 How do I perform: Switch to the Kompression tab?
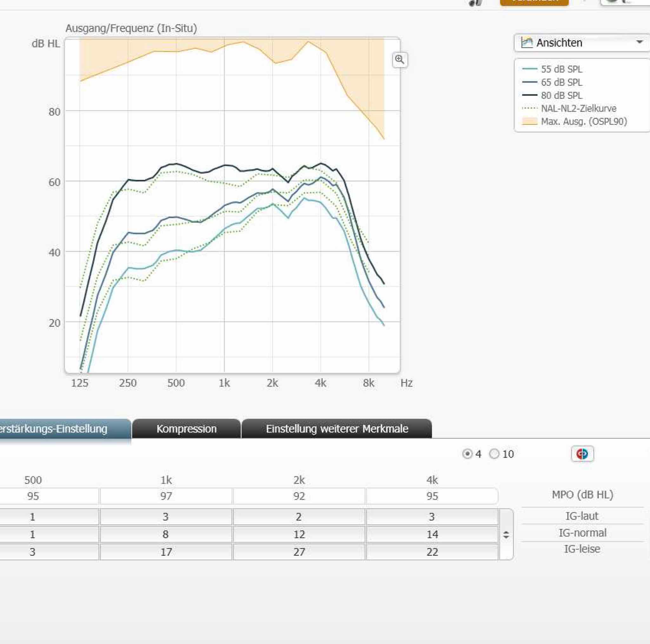coord(186,429)
